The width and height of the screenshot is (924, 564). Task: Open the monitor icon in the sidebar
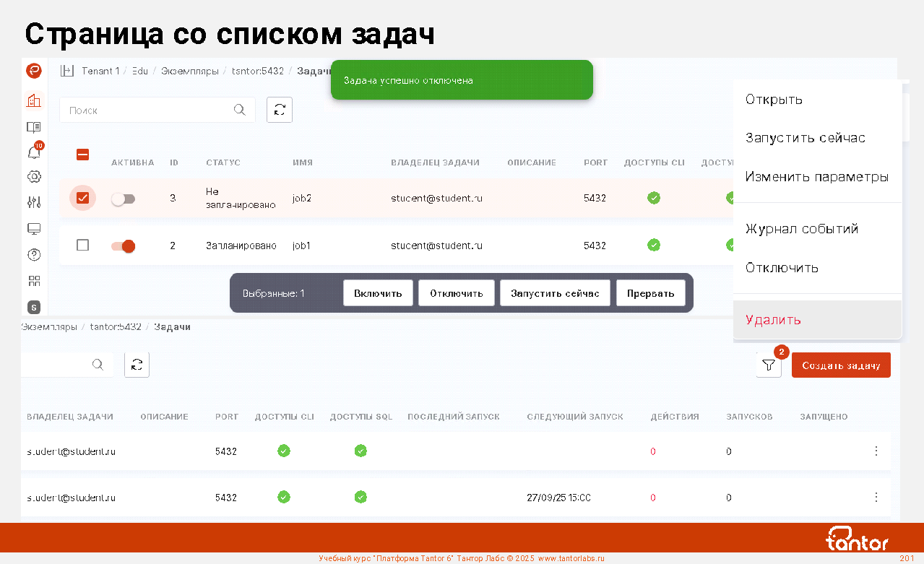tap(34, 229)
